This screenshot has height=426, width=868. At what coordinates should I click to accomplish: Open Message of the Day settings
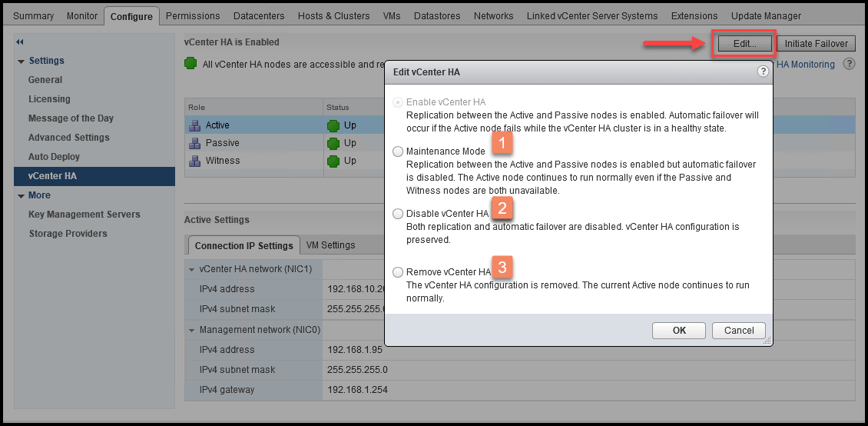pos(71,118)
